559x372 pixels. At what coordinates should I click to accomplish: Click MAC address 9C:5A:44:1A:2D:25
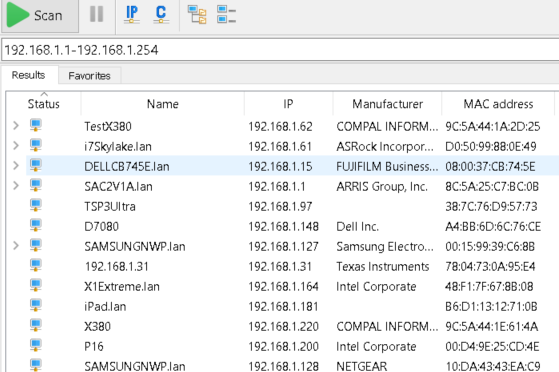[x=493, y=127]
